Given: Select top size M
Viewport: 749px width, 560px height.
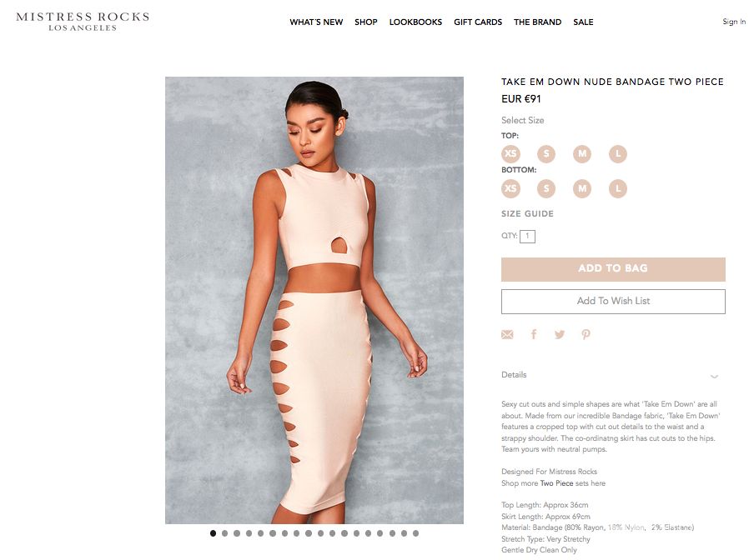Looking at the screenshot, I should click(582, 153).
